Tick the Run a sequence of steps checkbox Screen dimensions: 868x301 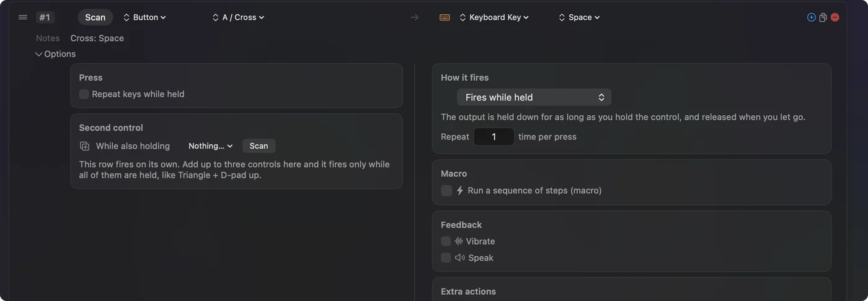coord(446,191)
